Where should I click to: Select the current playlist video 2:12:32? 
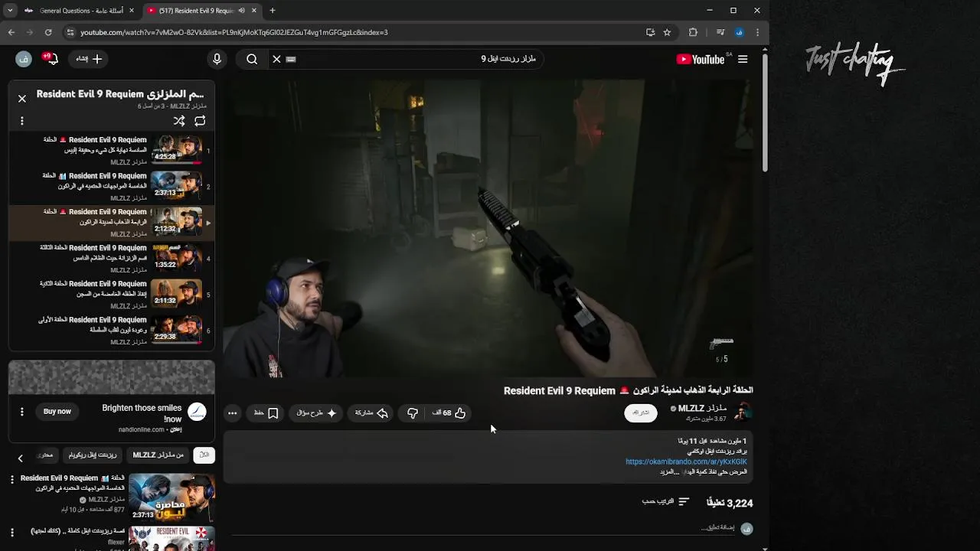click(x=113, y=222)
